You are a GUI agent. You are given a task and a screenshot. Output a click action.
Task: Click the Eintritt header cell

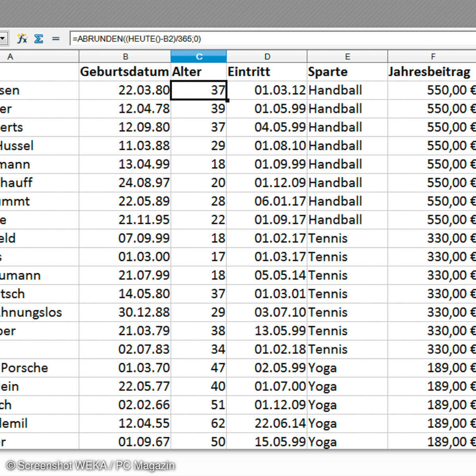point(249,72)
